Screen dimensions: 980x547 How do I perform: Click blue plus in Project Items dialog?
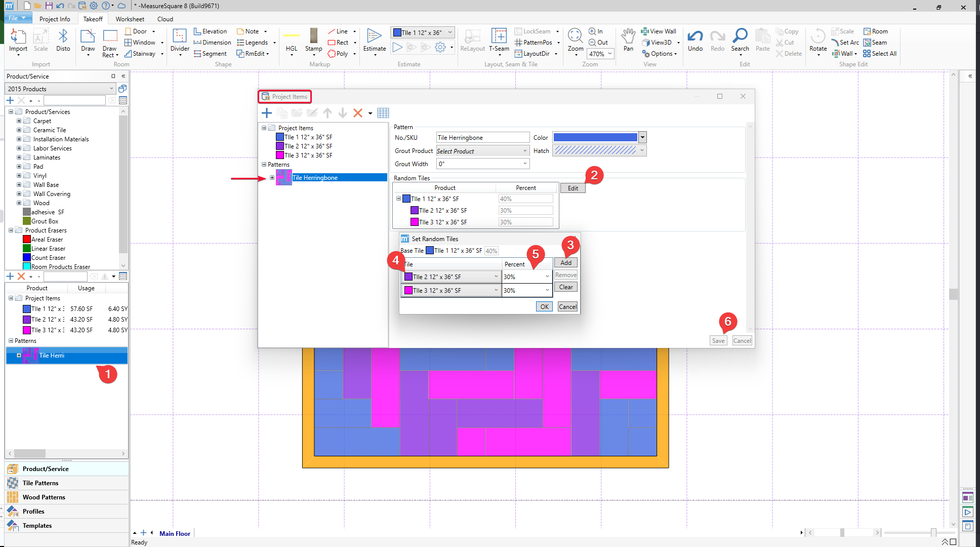point(267,113)
